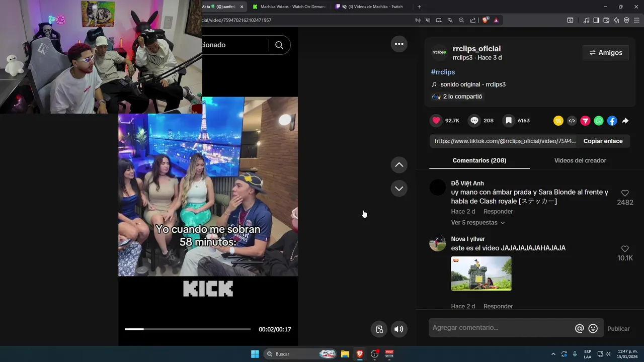Click the browser address bar URL
Viewport: 644px width, 362px height.
[x=236, y=20]
